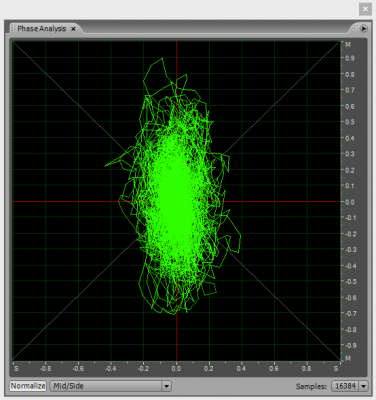Open the Mid/Side chart type dropdown
Viewport: 376px width, 400px height.
point(110,386)
